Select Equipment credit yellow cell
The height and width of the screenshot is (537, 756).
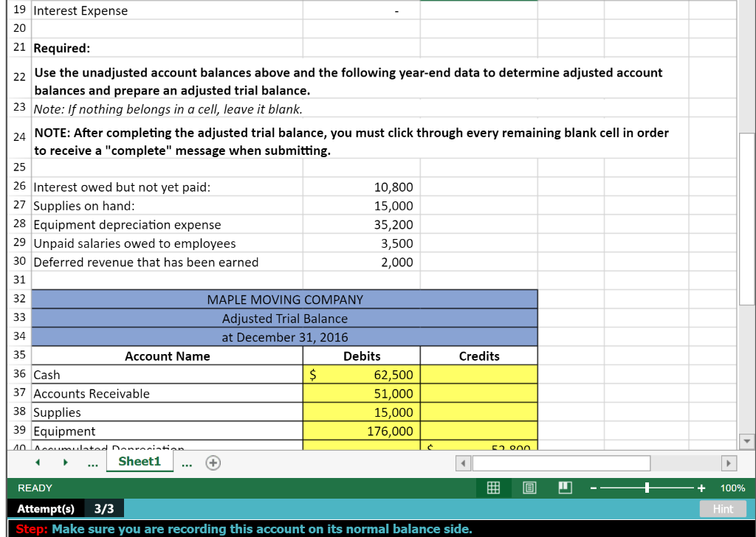click(x=478, y=431)
